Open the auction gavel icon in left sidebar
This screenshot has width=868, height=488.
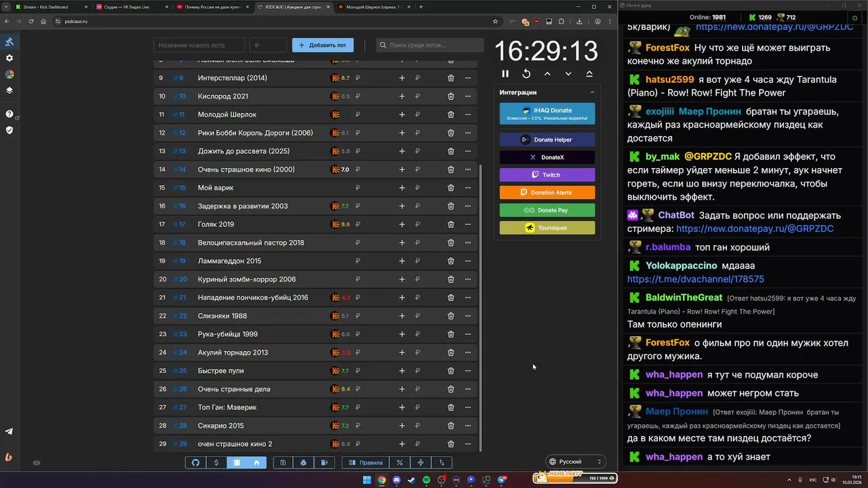click(x=9, y=41)
